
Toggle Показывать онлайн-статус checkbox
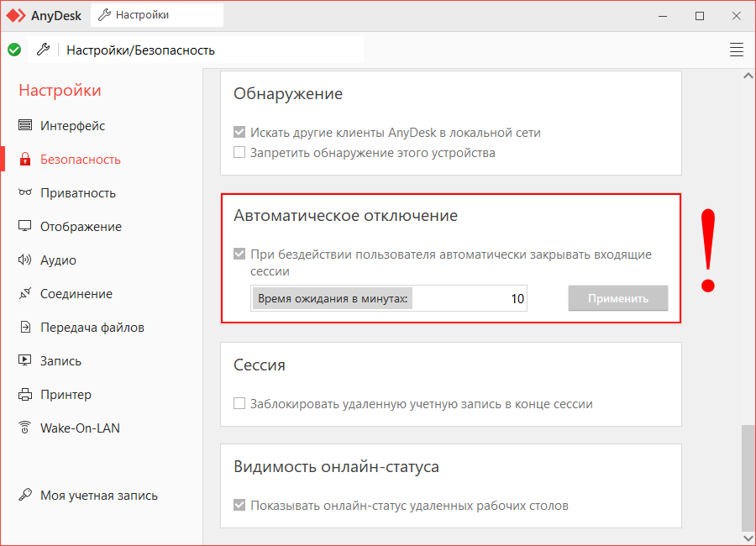[239, 506]
